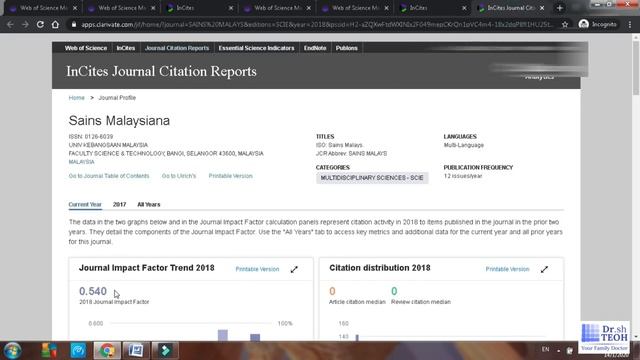The image size is (640, 360).
Task: Switch to first Web of Science tab
Action: (x=43, y=8)
